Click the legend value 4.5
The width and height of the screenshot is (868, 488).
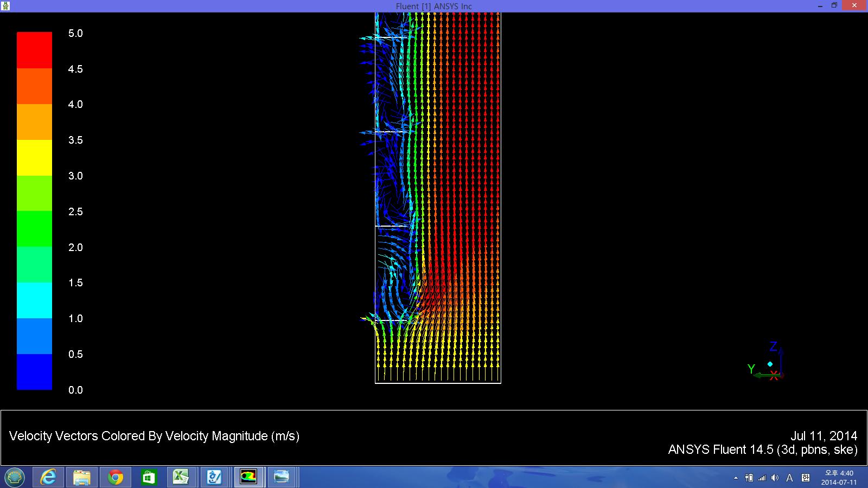pyautogui.click(x=75, y=69)
